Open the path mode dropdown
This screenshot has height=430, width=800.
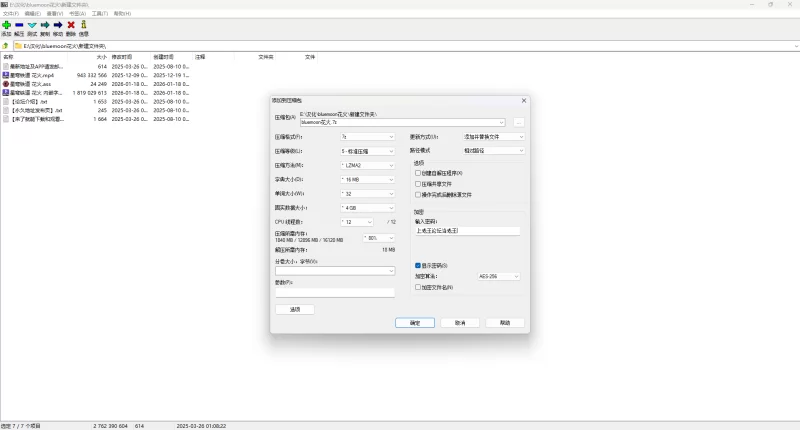tap(493, 150)
